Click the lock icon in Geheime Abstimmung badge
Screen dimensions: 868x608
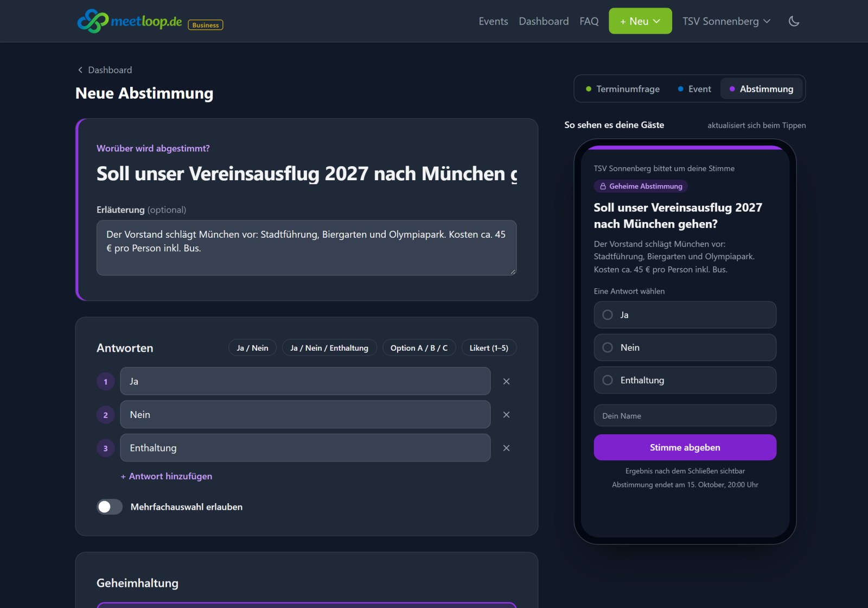(x=603, y=186)
